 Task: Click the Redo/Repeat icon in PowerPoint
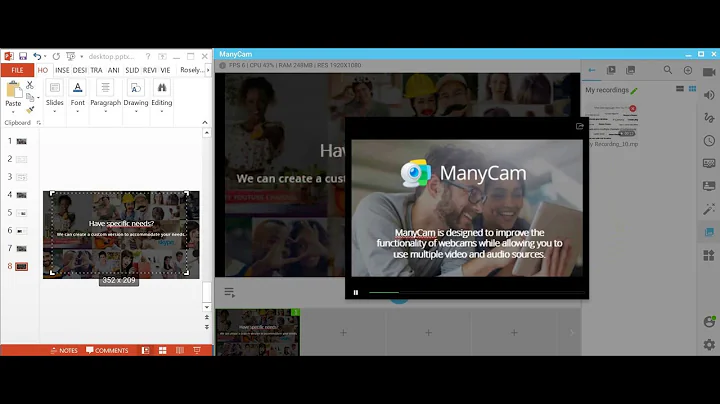point(56,56)
